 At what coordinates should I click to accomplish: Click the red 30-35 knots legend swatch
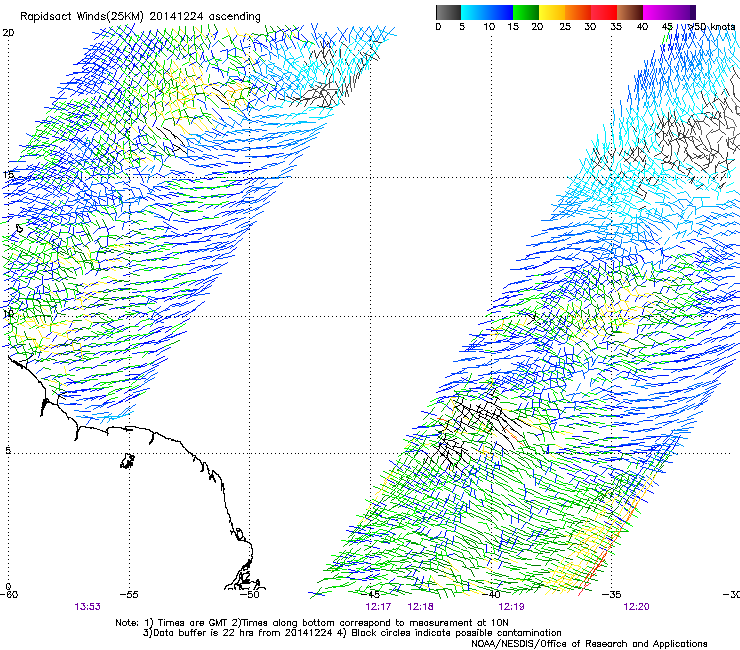point(604,12)
